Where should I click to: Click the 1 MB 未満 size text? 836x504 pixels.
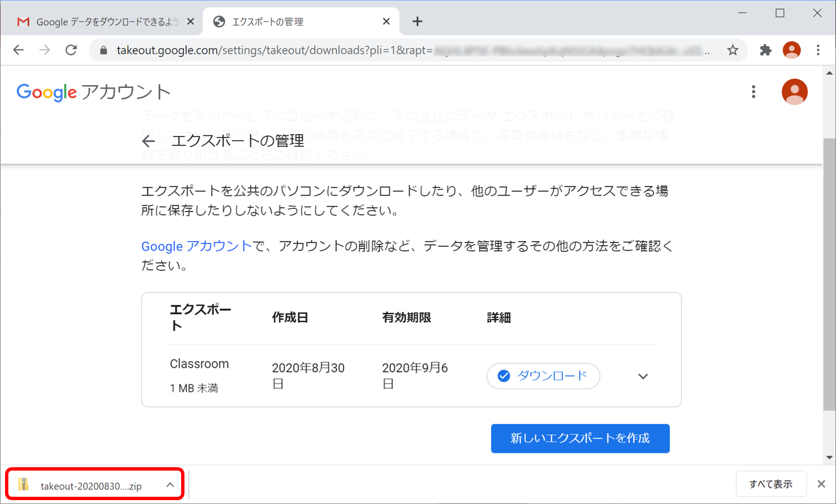click(194, 388)
